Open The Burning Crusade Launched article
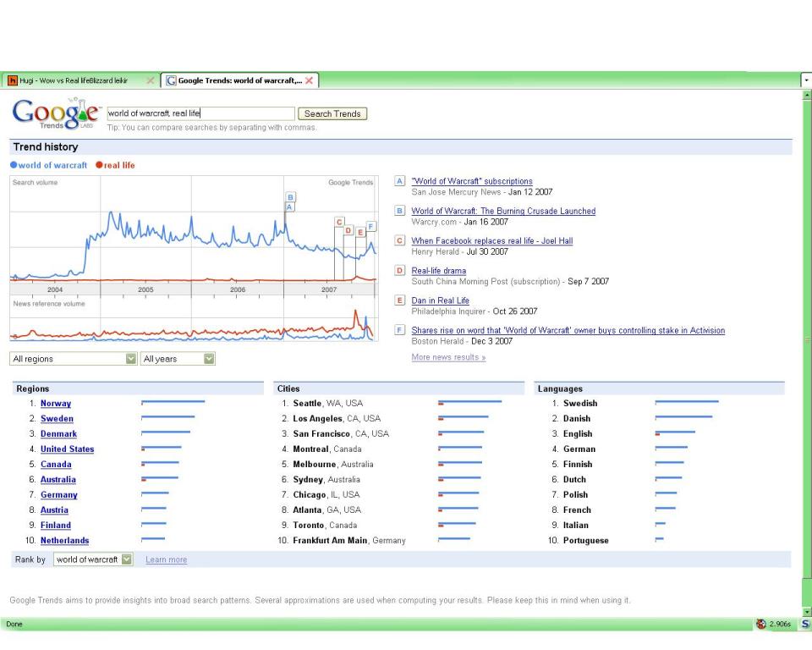Viewport: 812px width, 650px height. click(503, 211)
